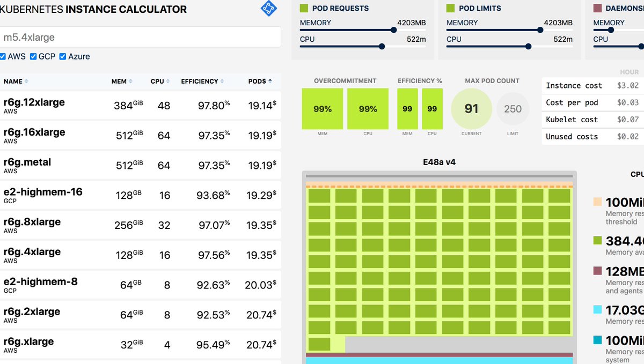Adjust Pod Limits CPU slider handle

[528, 47]
